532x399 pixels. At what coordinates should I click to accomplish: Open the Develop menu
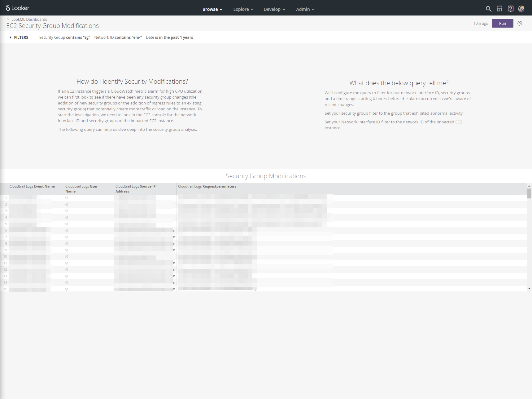[x=274, y=9]
